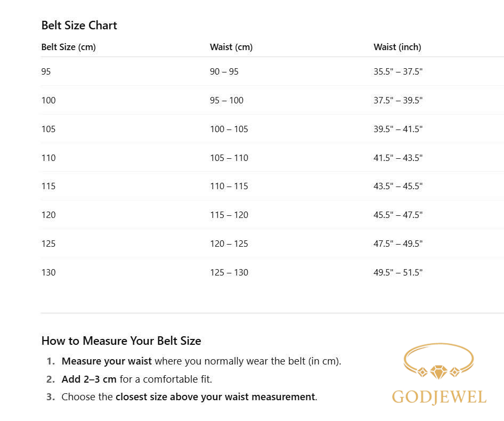
Task: Click the GODJEWEL brand name text
Action: (x=439, y=397)
